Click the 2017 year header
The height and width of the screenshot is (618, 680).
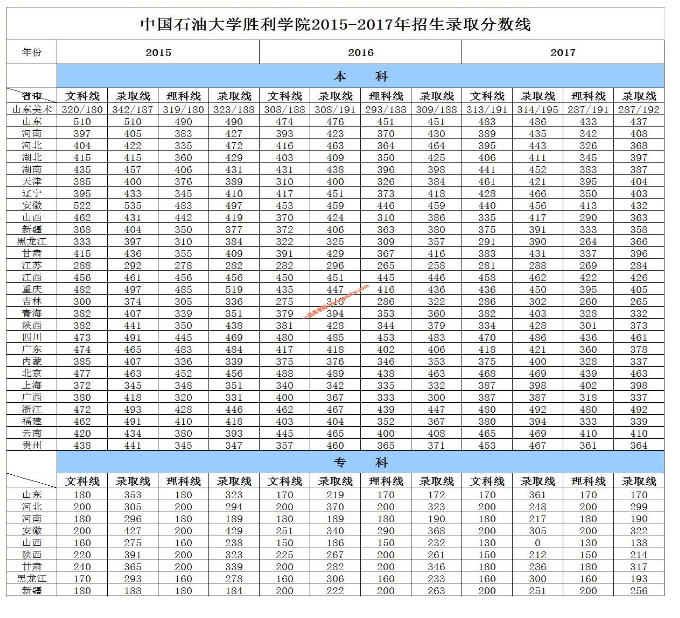pos(563,52)
